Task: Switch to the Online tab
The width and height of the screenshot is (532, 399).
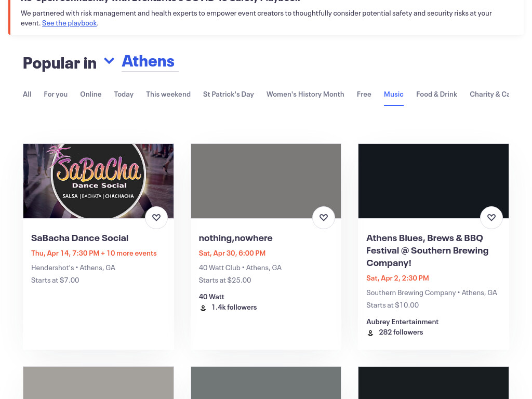Action: point(90,94)
